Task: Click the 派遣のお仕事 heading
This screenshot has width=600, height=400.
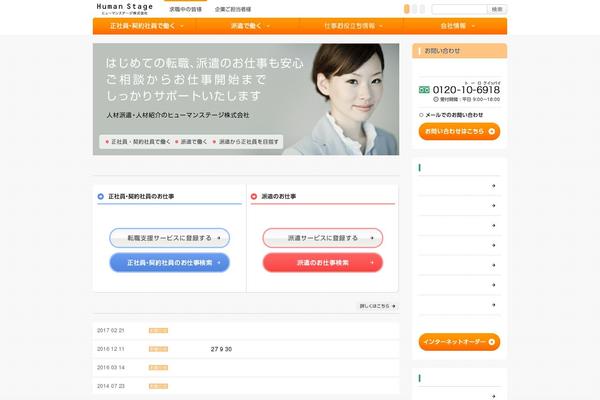Action: pyautogui.click(x=279, y=196)
